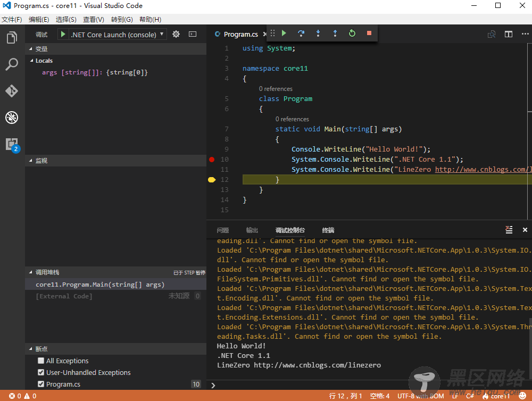The height and width of the screenshot is (401, 532).
Task: Click the line 12 current-statement arrow
Action: tap(212, 180)
